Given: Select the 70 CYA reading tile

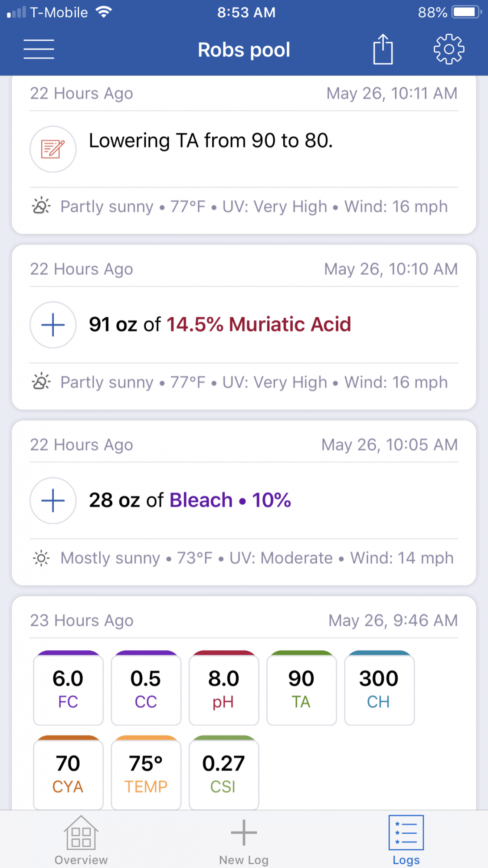Looking at the screenshot, I should [68, 773].
